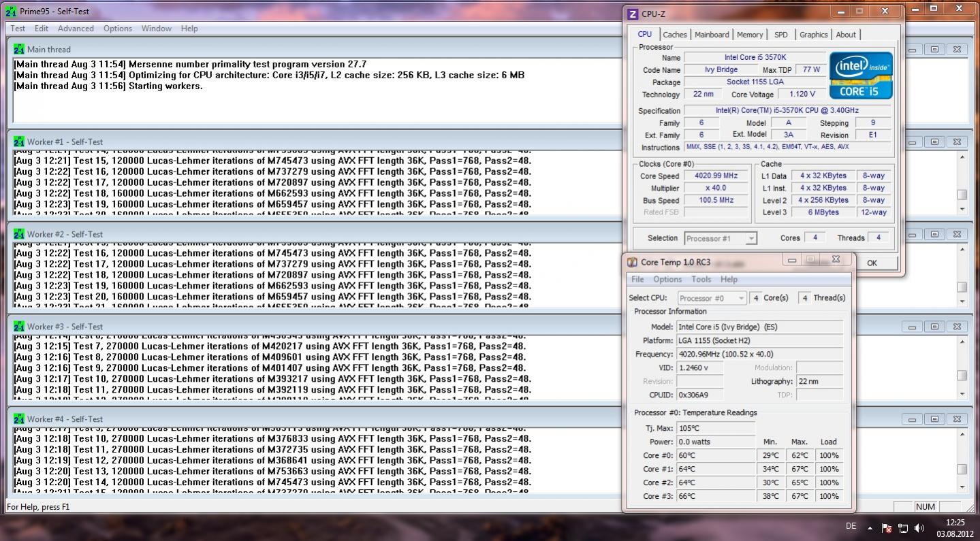Click the CPUID value 0x306A9
The image size is (980, 541).
tap(699, 395)
